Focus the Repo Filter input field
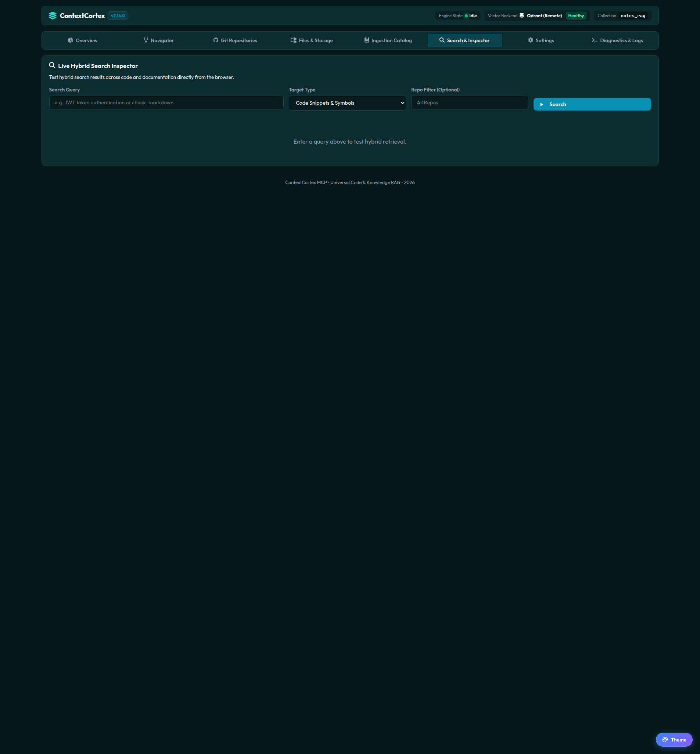 tap(469, 102)
